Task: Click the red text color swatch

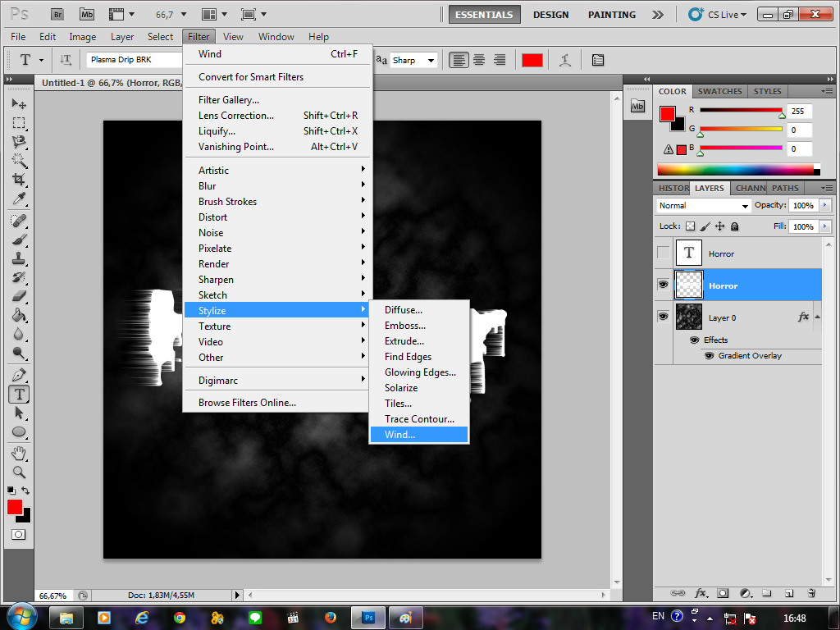Action: (532, 60)
